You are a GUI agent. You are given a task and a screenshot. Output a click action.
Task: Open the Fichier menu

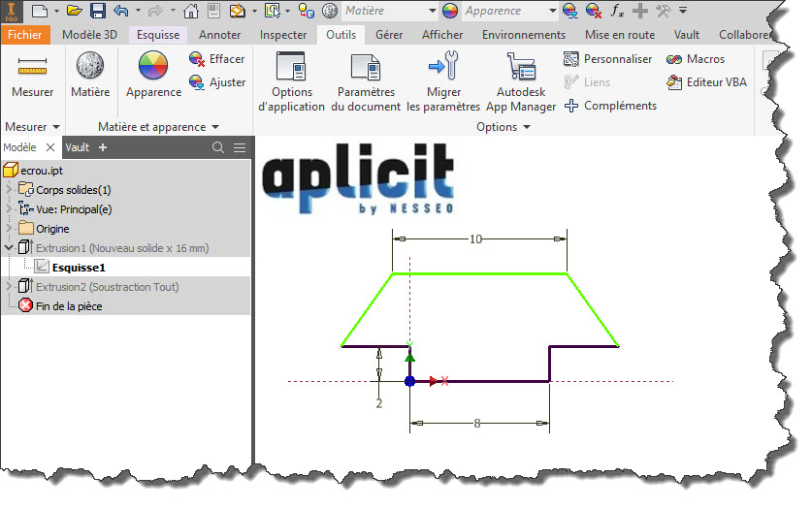pos(25,35)
